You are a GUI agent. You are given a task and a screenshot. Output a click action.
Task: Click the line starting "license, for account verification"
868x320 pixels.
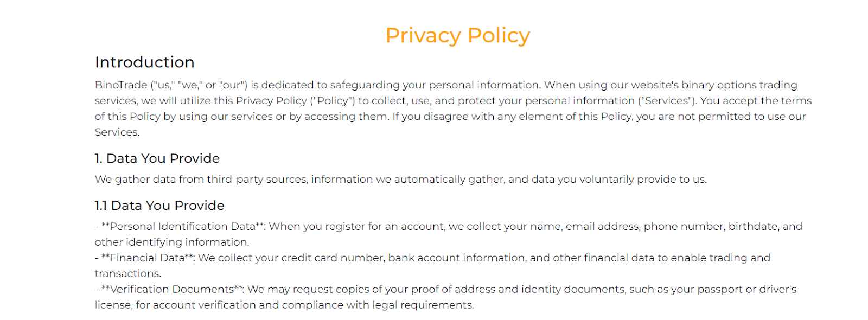tap(284, 305)
